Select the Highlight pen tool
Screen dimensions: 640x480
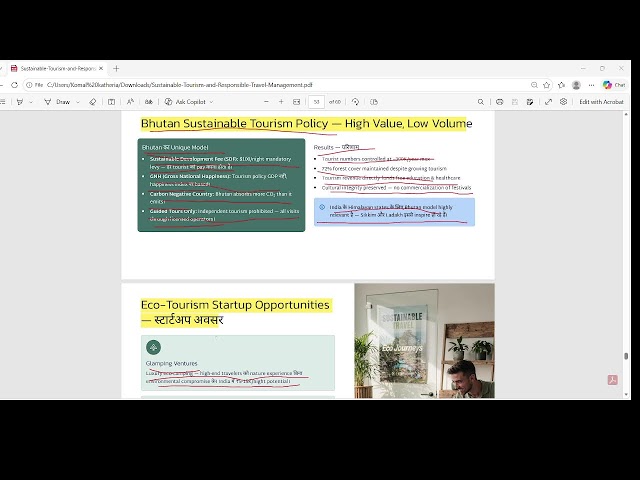[20, 102]
